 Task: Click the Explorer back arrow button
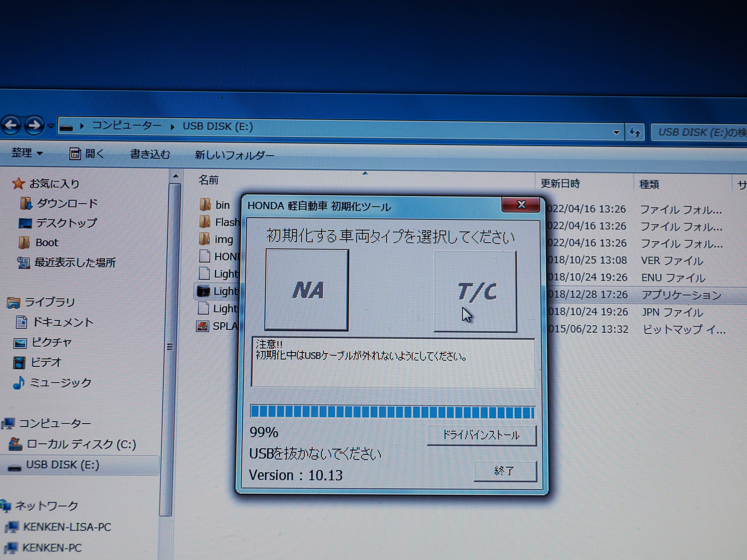click(x=11, y=126)
